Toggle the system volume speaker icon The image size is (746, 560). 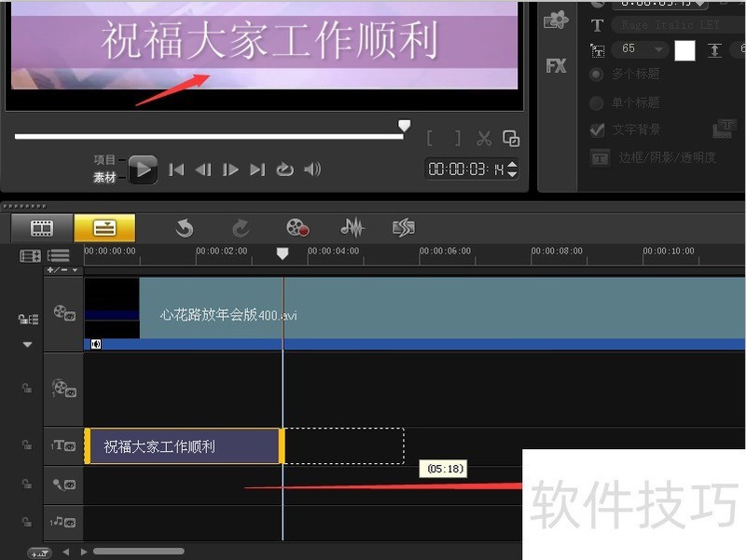point(312,170)
